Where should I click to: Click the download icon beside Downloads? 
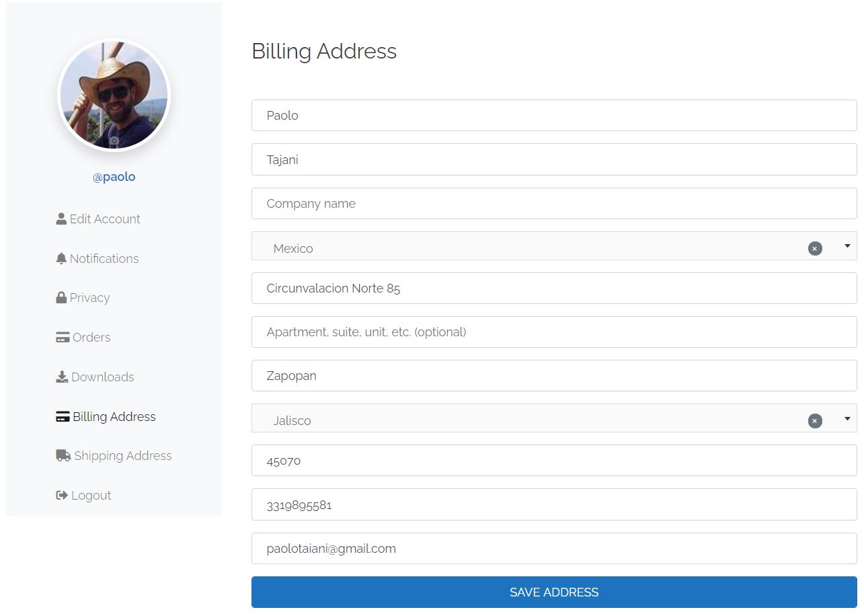point(62,377)
